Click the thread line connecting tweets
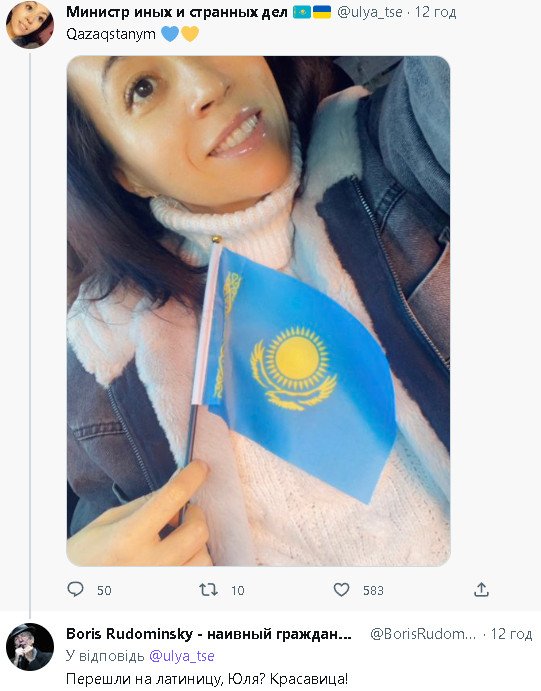Image resolution: width=541 pixels, height=691 pixels. coord(30,335)
